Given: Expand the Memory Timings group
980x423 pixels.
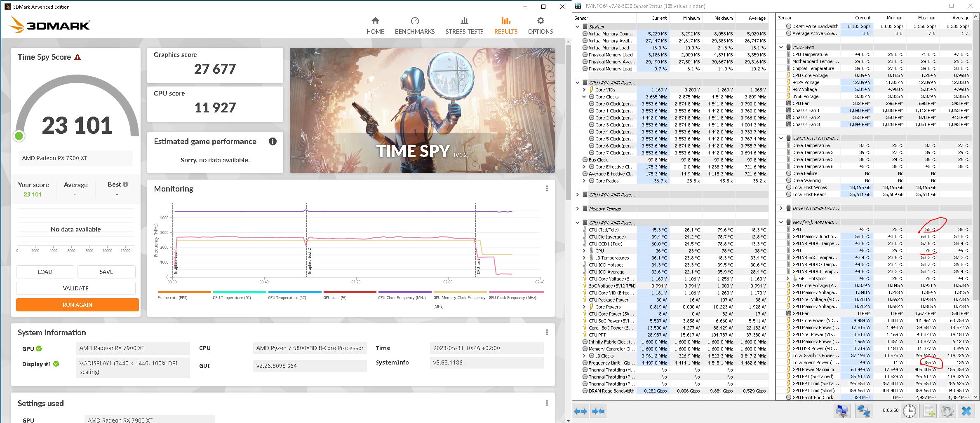Looking at the screenshot, I should [578, 209].
